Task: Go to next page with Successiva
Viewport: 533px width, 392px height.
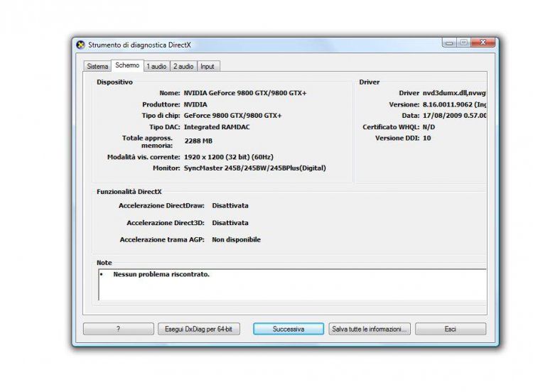Action: coord(289,329)
